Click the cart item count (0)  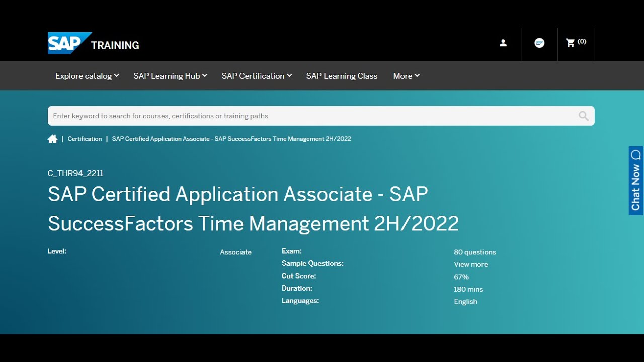582,42
